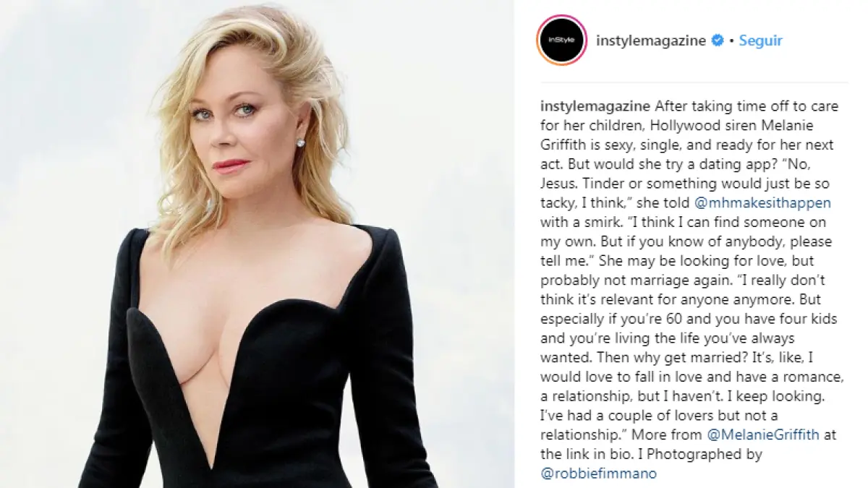Open instylemagazine username in the post header

650,40
